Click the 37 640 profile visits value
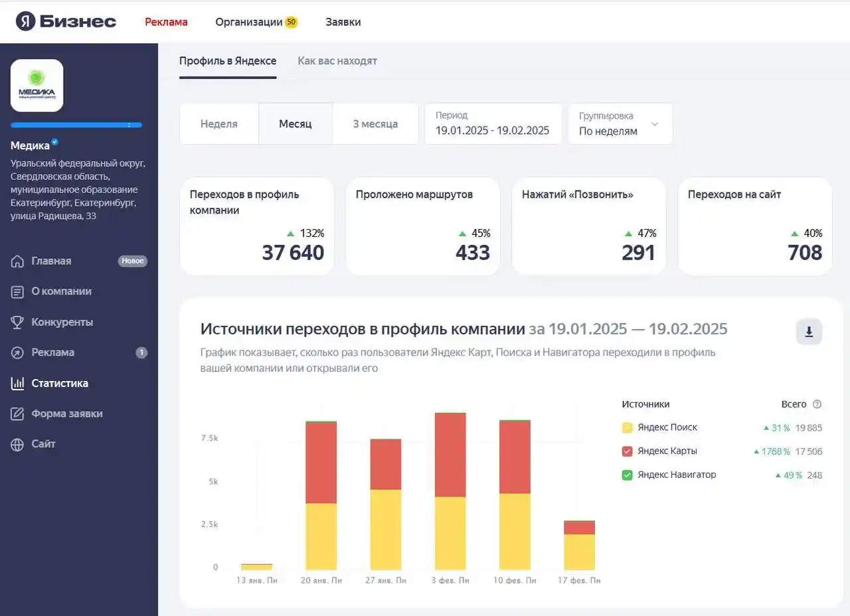The image size is (850, 616). point(293,253)
